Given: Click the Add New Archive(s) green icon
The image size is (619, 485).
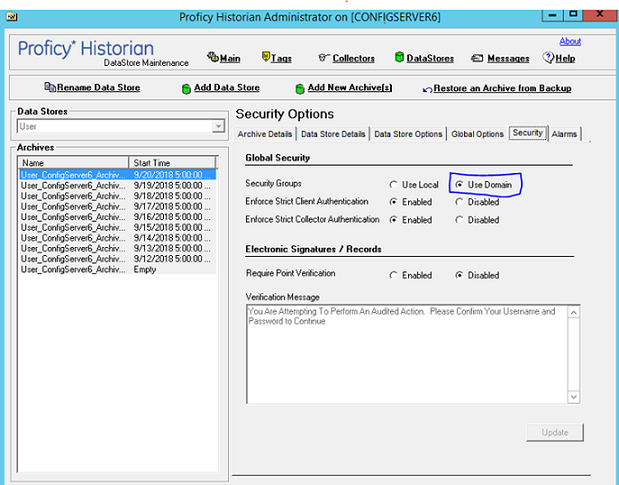Looking at the screenshot, I should coord(300,88).
